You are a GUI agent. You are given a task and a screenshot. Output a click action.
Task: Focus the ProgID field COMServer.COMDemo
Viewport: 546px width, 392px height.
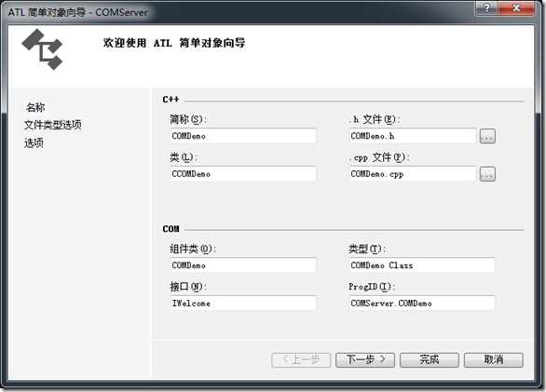[422, 304]
